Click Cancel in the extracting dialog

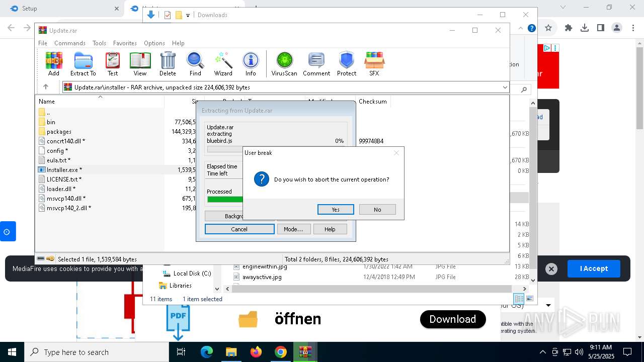pyautogui.click(x=239, y=229)
